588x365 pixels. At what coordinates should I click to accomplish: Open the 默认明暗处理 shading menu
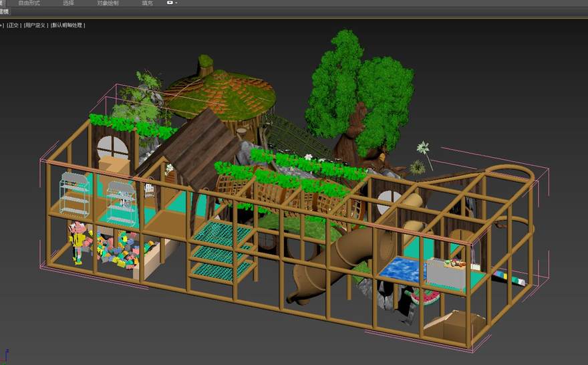67,25
